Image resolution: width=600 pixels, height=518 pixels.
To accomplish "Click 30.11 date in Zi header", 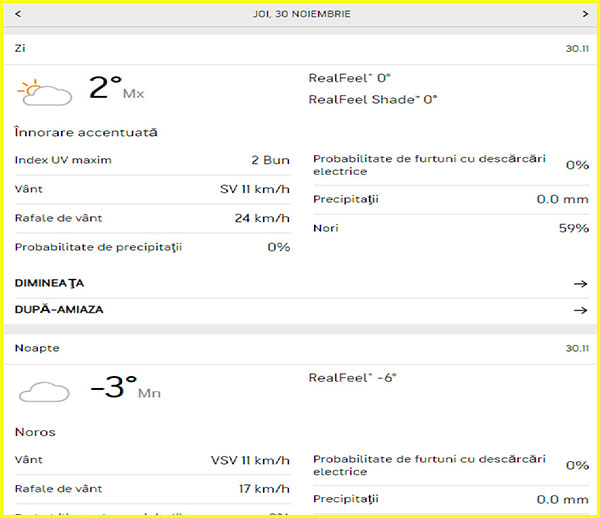I will (x=577, y=49).
